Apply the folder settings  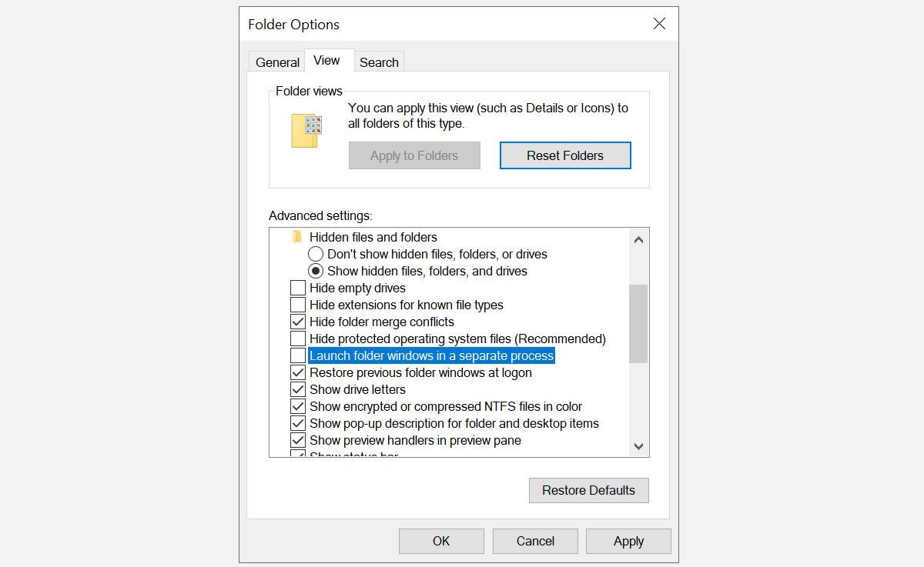(x=628, y=541)
